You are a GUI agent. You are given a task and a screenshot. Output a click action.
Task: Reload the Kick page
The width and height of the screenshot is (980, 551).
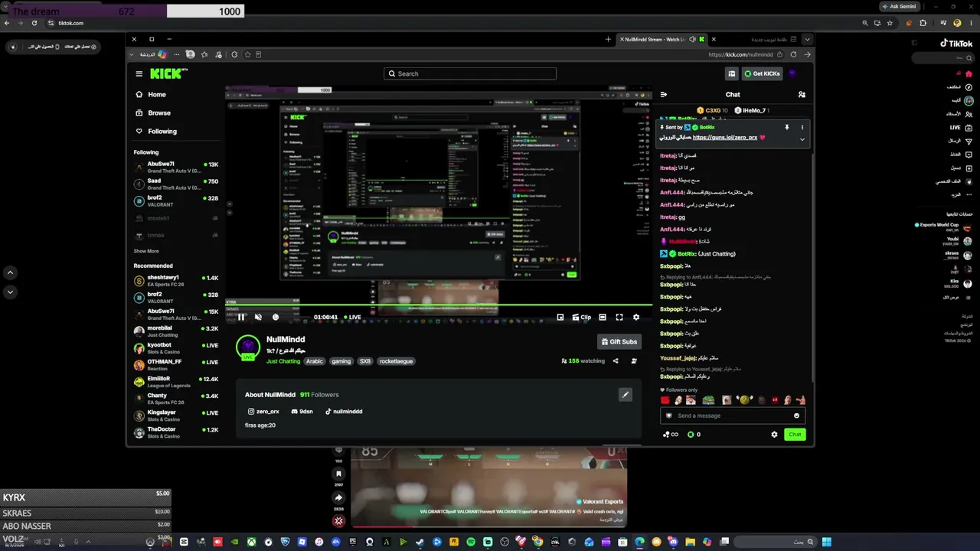coord(793,54)
